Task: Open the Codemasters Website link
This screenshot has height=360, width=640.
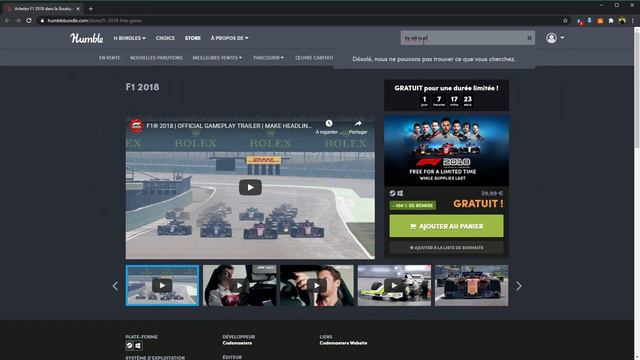Action: click(x=343, y=343)
